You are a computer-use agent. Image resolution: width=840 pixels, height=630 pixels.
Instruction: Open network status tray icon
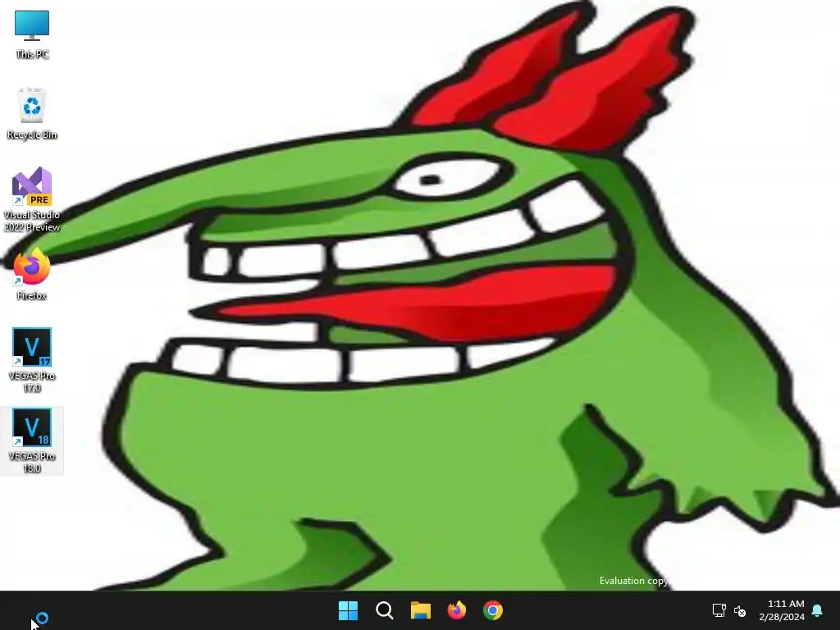[719, 610]
